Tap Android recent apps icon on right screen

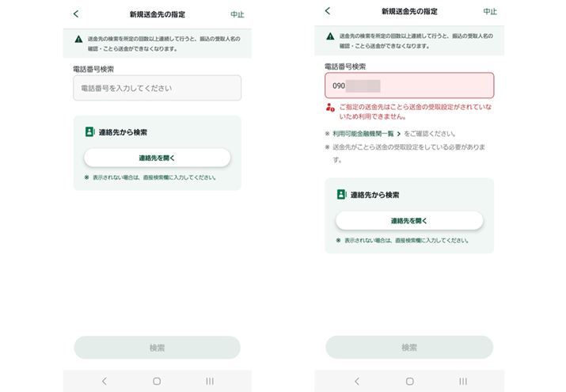click(463, 381)
